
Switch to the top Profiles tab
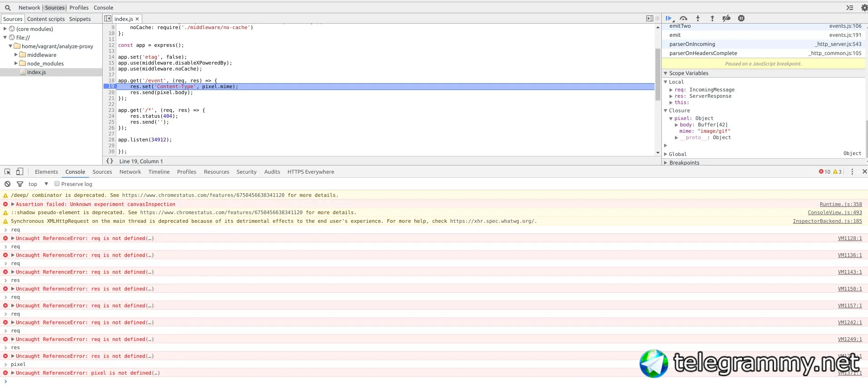79,8
